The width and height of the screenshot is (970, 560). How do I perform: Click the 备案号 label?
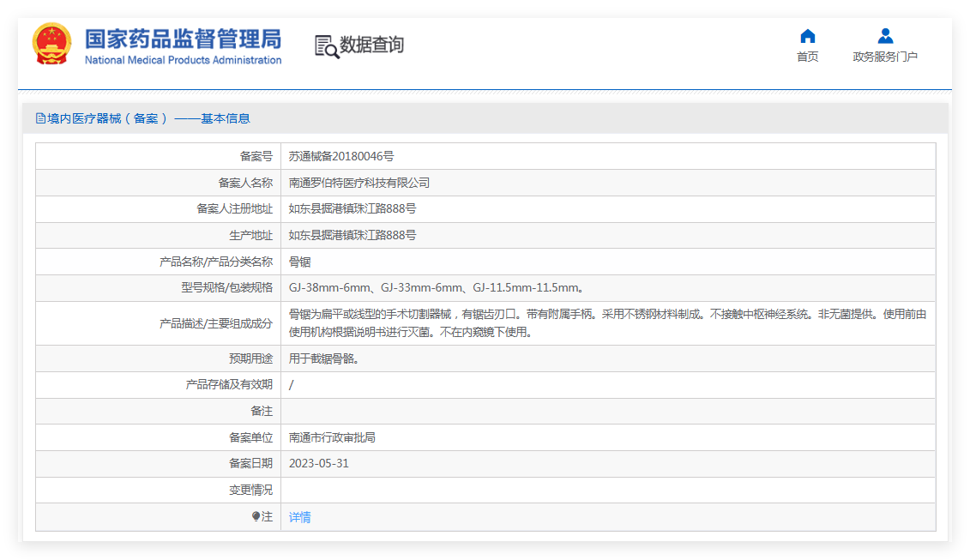256,157
